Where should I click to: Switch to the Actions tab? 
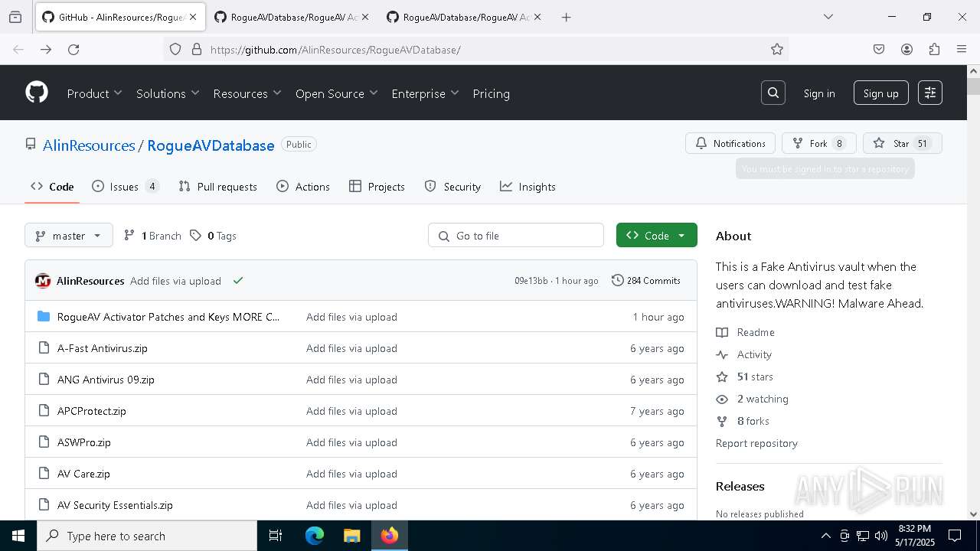[303, 187]
